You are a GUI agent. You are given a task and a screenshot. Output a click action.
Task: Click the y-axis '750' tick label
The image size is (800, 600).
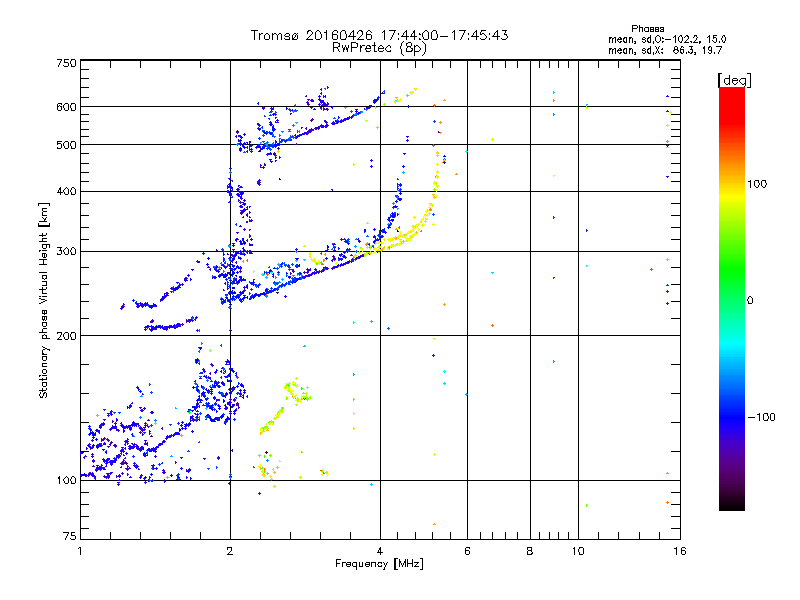(x=66, y=63)
